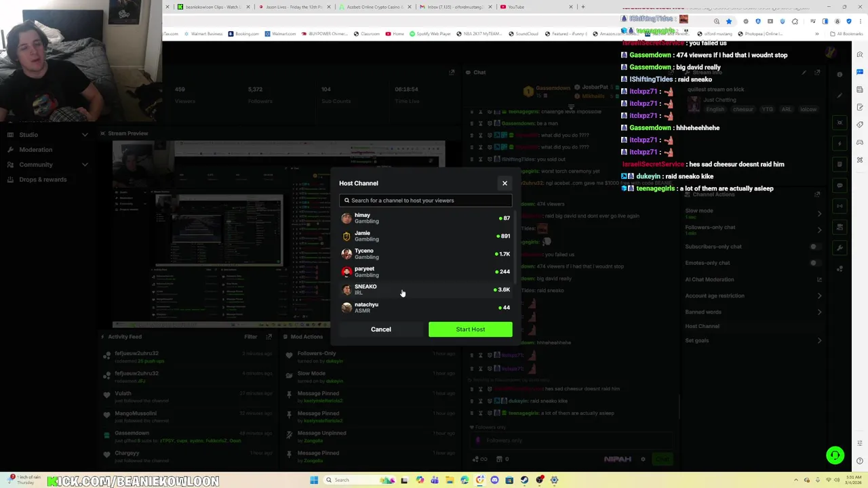Close the Host Channel dialog with X
The width and height of the screenshot is (868, 488).
pyautogui.click(x=505, y=183)
